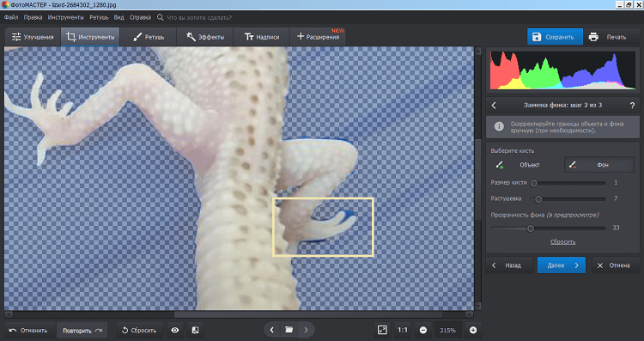Click the help question mark icon
The image size is (644, 341).
tap(633, 105)
